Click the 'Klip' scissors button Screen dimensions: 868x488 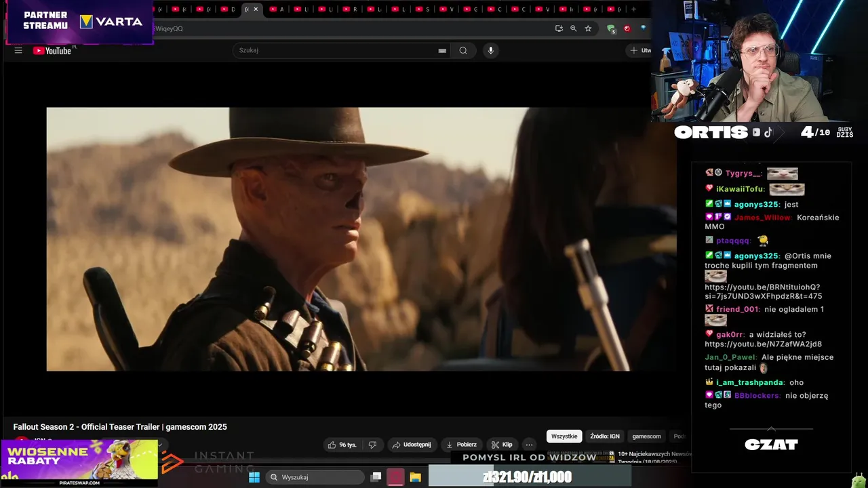502,445
